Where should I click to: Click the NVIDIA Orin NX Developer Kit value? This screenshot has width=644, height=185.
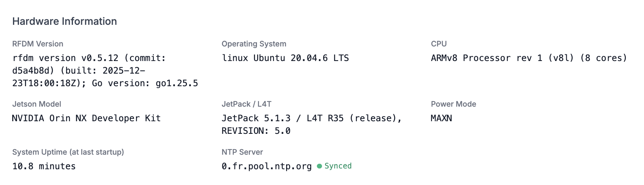86,118
